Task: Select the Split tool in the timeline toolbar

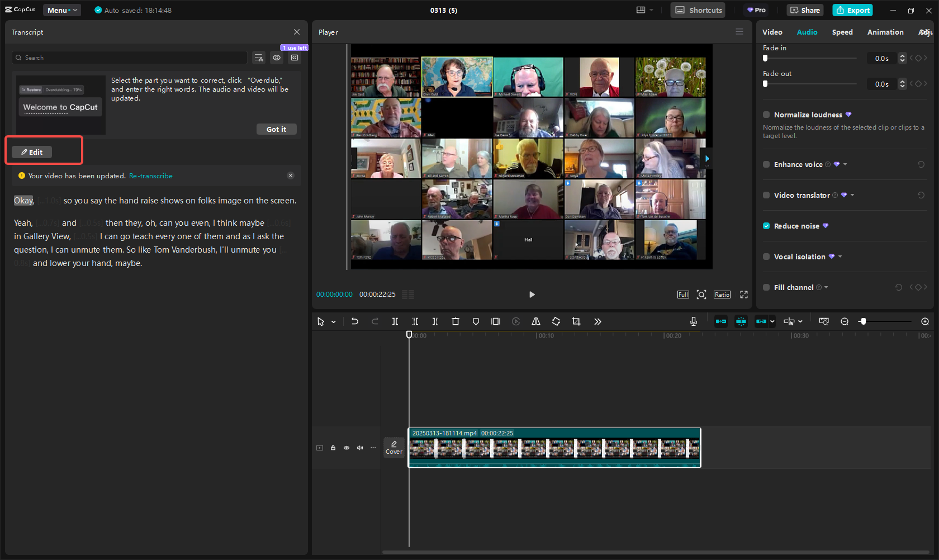Action: coord(395,321)
